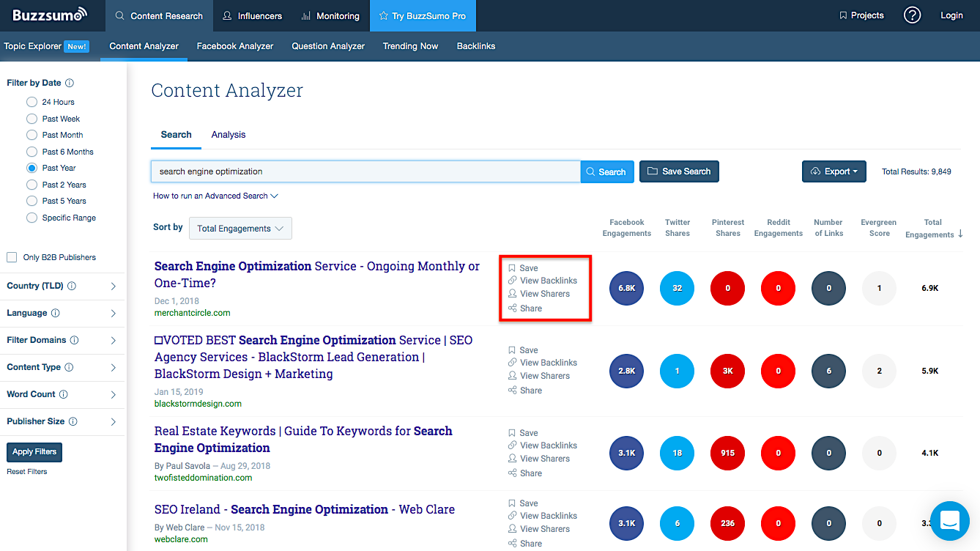980x551 pixels.
Task: Share the SEO Ireland article
Action: click(524, 543)
